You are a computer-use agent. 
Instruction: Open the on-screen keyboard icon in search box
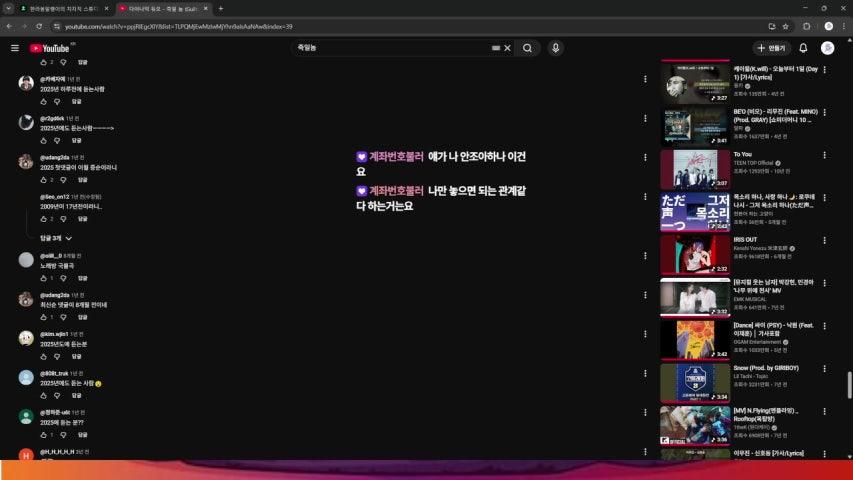tap(496, 48)
